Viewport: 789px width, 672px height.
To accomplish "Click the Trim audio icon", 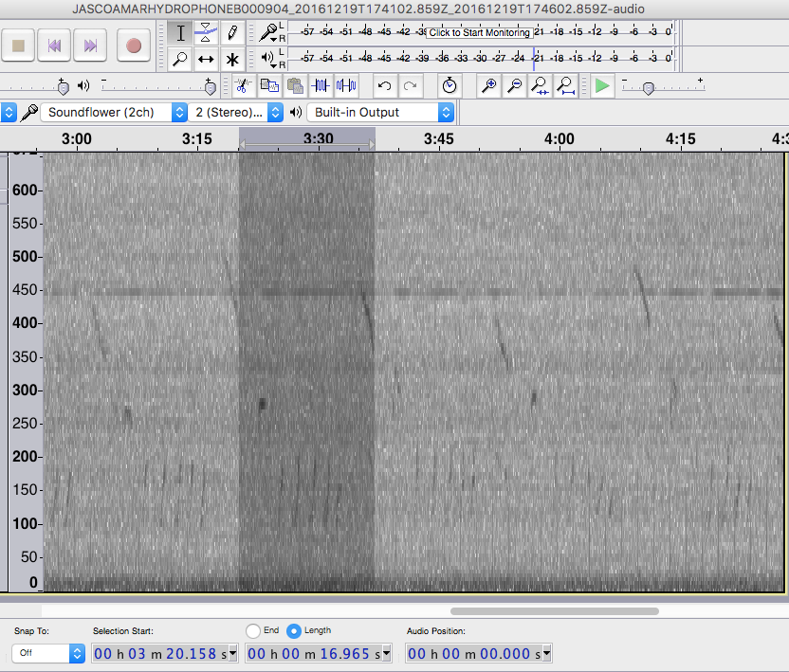I will (x=321, y=85).
